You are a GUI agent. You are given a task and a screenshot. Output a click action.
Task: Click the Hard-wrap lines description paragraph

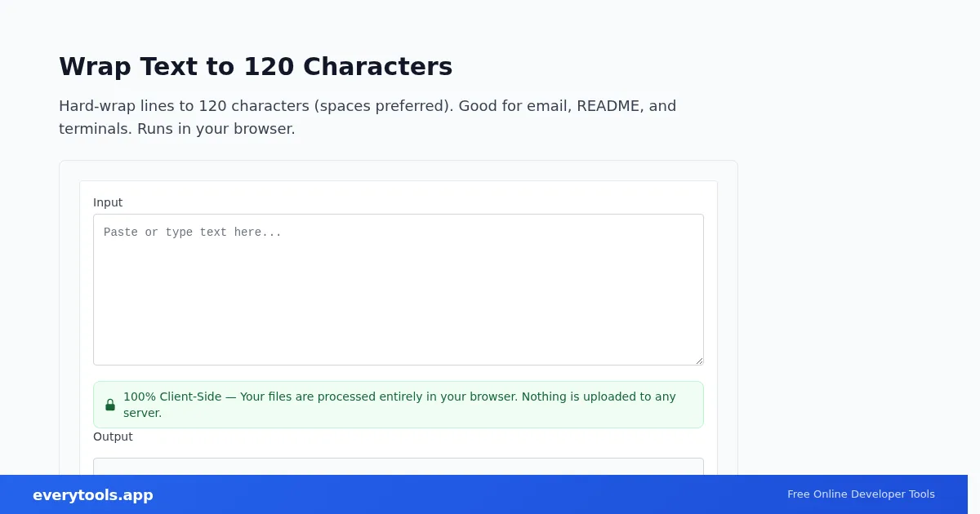[367, 117]
